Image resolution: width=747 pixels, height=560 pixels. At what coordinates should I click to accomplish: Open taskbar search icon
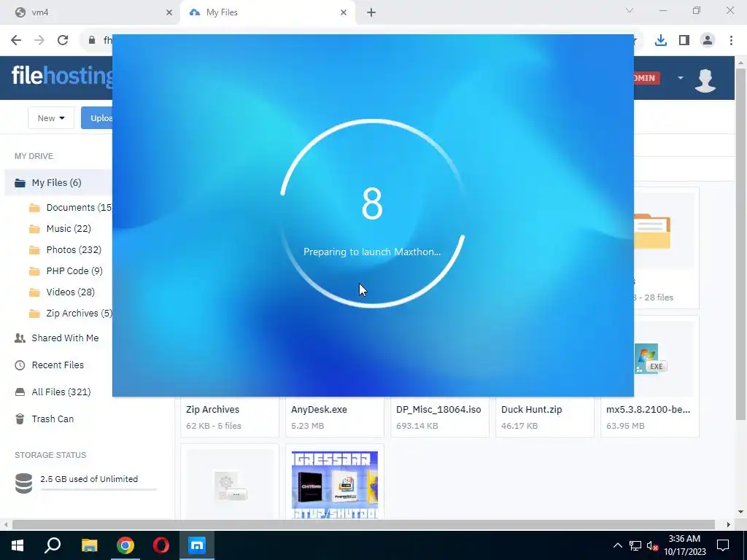[53, 545]
